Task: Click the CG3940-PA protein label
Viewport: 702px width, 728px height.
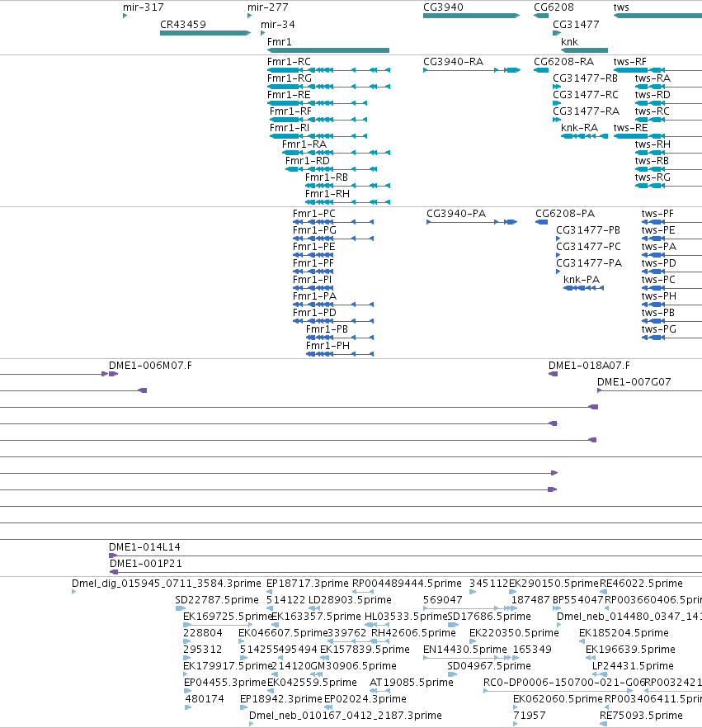Action: point(456,214)
